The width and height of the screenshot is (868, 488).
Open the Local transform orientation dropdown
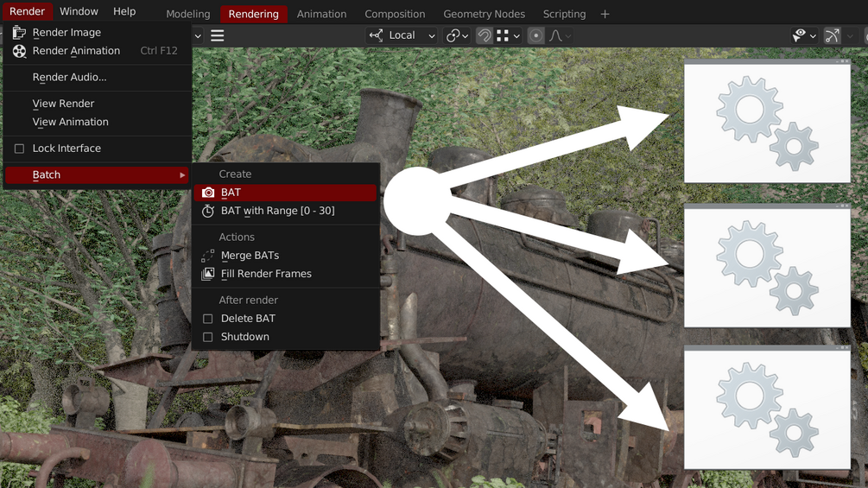[402, 35]
